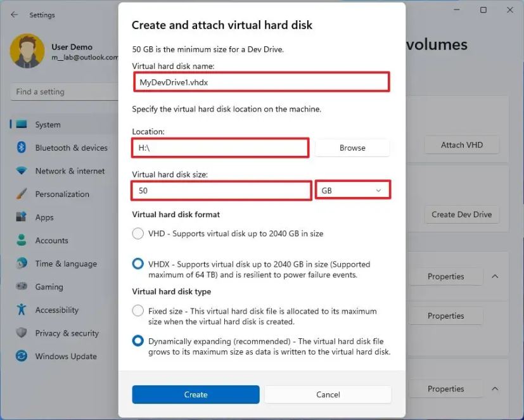
Task: Open Bluetooth & devices via its icon
Action: [22, 148]
